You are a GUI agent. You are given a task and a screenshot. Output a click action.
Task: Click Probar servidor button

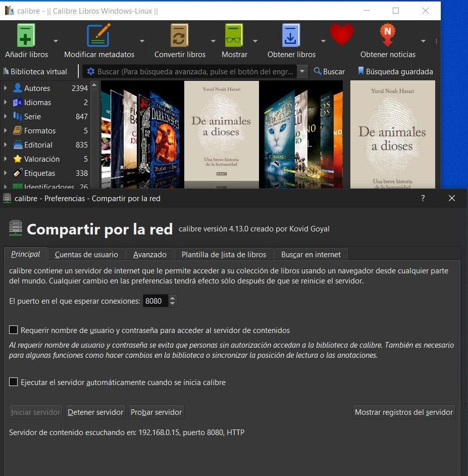156,412
